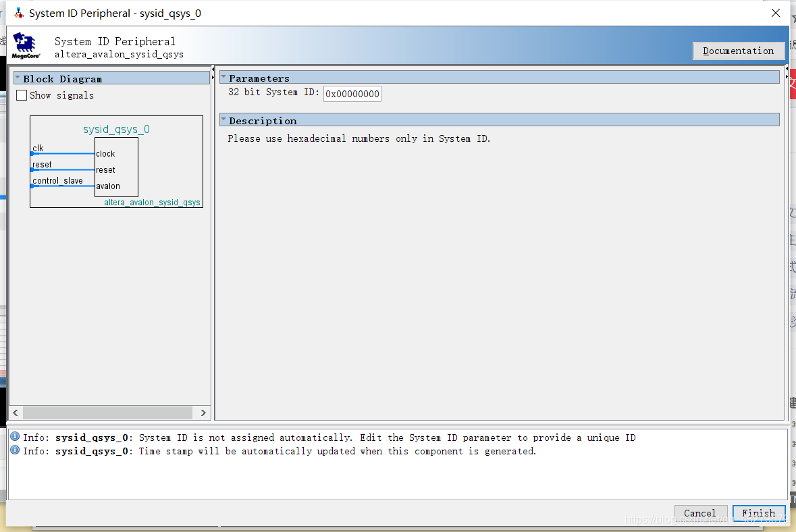Enable the Show signals checkbox
Image resolution: width=796 pixels, height=532 pixels.
(x=22, y=95)
